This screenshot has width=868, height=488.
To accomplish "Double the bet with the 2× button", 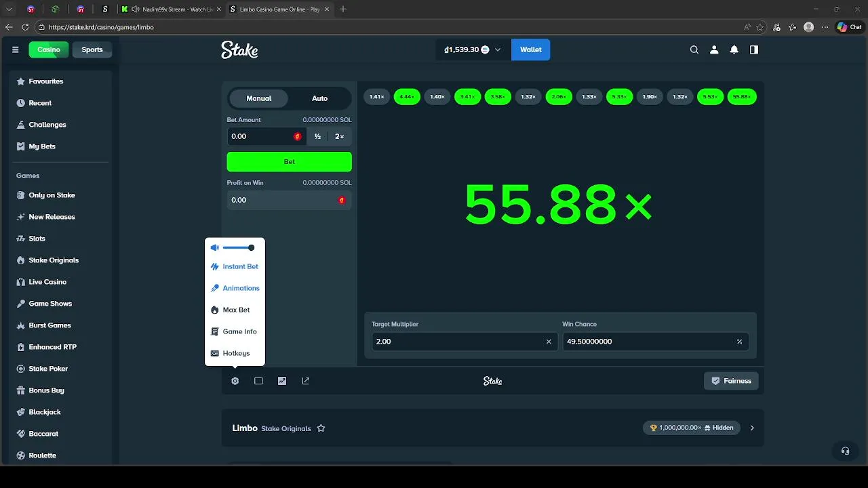I will coord(339,136).
